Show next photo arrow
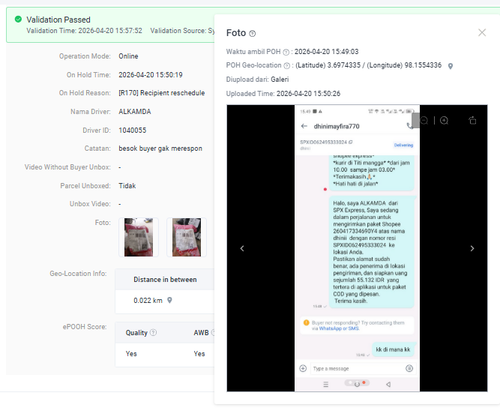Screen dimensions: 500x408 coord(472,248)
